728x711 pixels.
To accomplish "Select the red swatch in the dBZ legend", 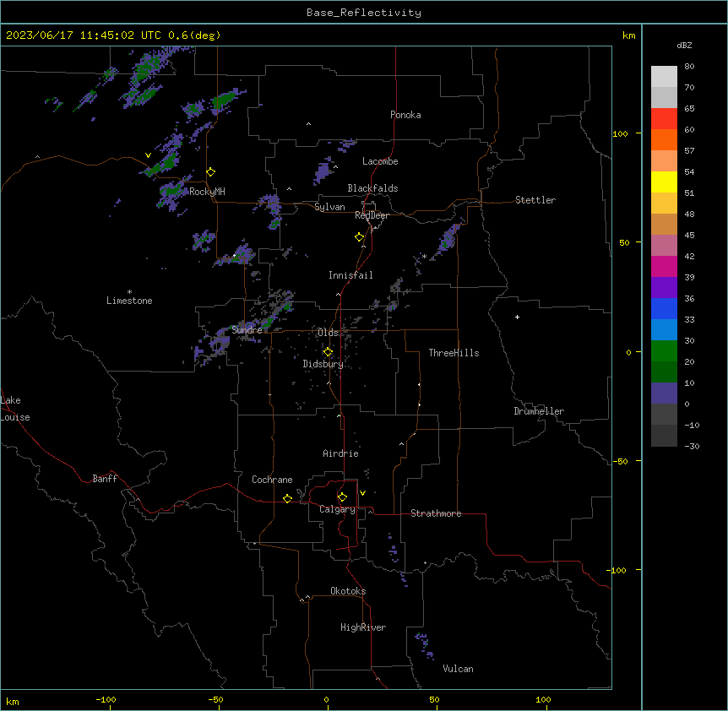I will click(664, 119).
